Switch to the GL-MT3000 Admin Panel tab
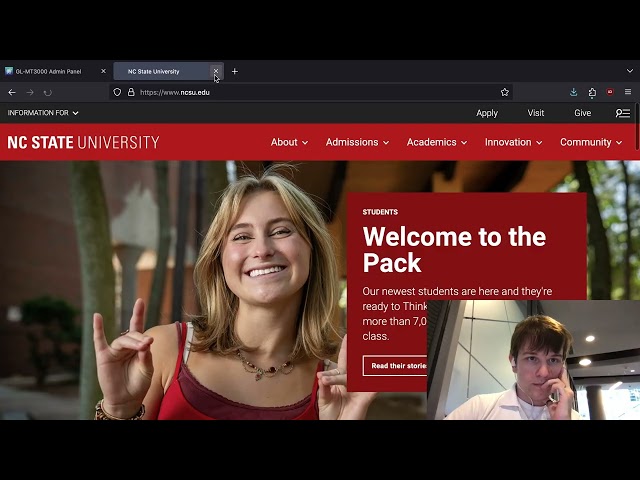 coord(55,71)
